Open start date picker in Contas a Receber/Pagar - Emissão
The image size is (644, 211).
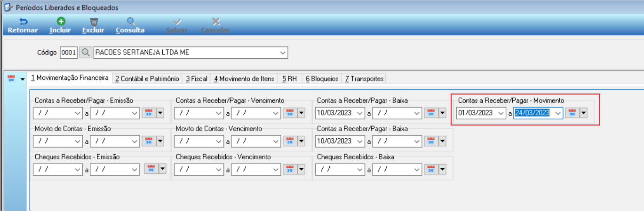78,113
